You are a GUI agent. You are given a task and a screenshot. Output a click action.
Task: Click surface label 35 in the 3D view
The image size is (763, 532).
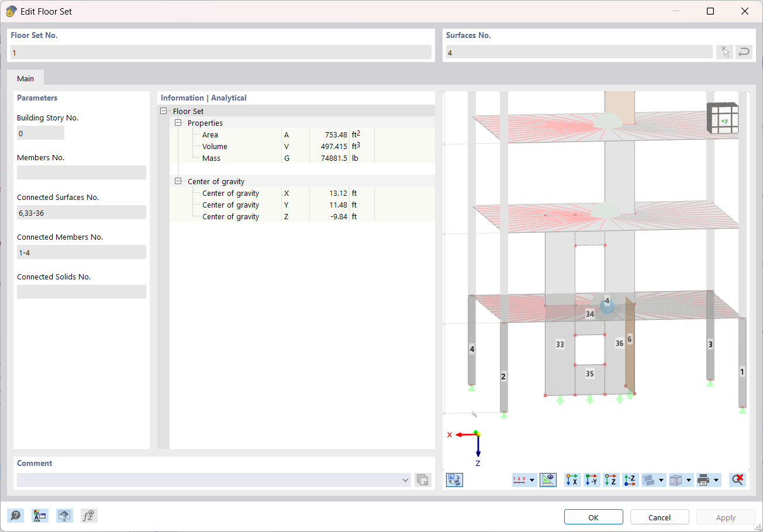click(x=590, y=374)
